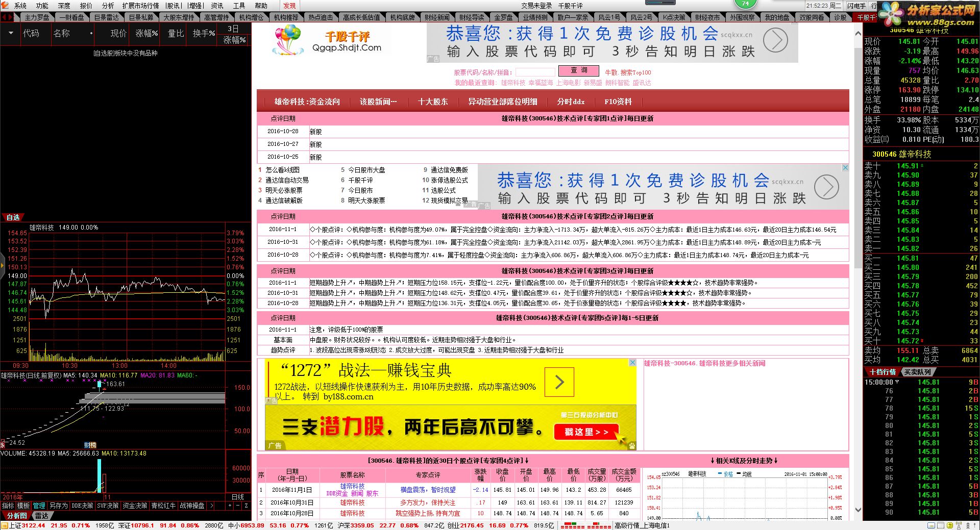Click the status bar icon left of 上证
980x530 pixels.
point(4,525)
